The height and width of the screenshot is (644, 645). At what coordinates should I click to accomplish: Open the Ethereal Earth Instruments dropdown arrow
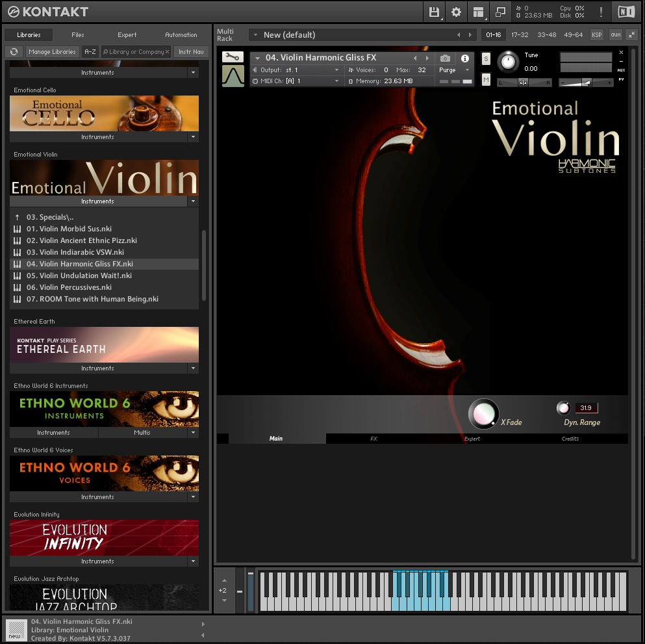(193, 368)
